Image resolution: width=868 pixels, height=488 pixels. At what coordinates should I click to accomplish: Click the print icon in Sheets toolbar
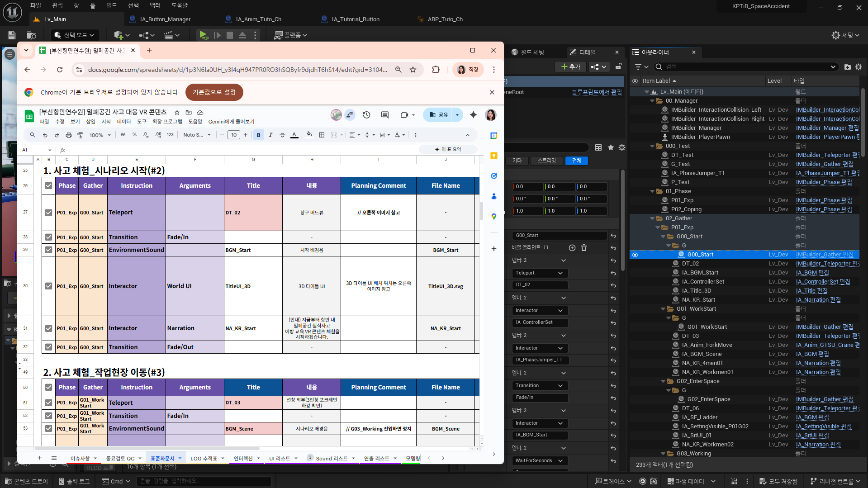69,135
